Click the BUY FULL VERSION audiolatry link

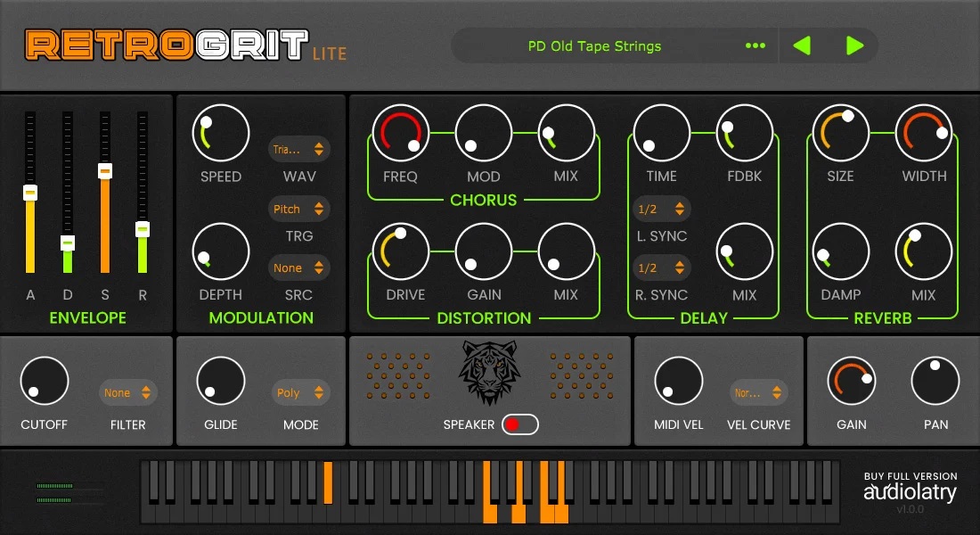click(x=910, y=488)
